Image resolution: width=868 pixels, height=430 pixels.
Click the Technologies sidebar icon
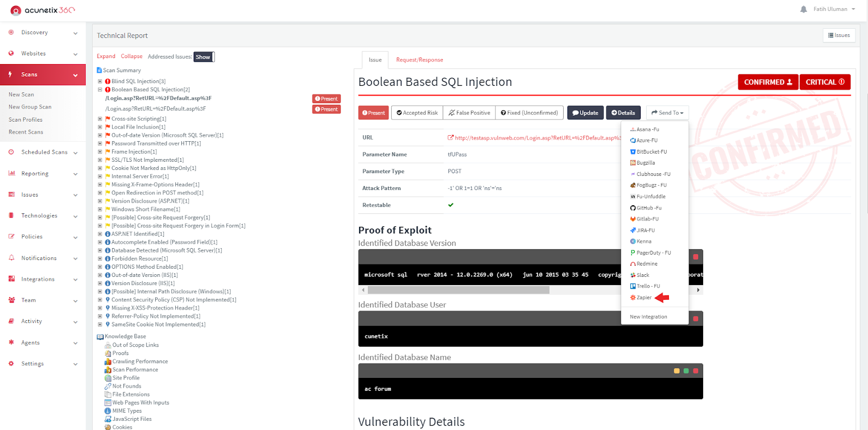(11, 216)
